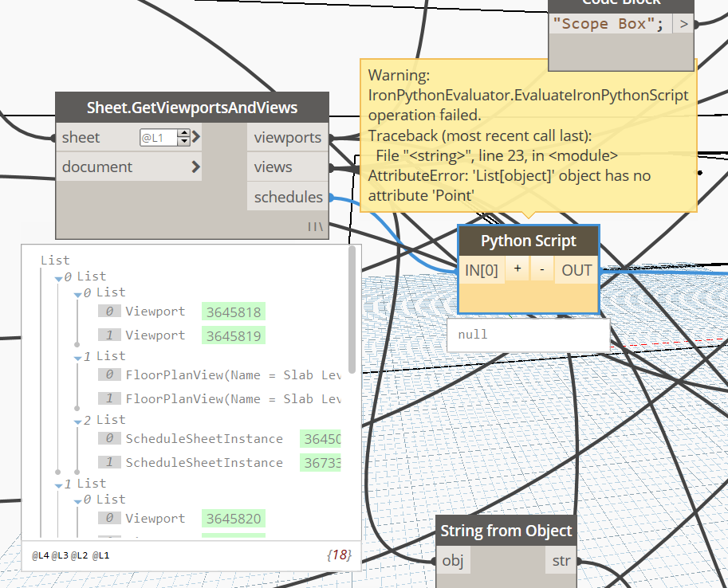Screen dimensions: 728x588
Task: Open the document port options chevron
Action: click(x=196, y=167)
